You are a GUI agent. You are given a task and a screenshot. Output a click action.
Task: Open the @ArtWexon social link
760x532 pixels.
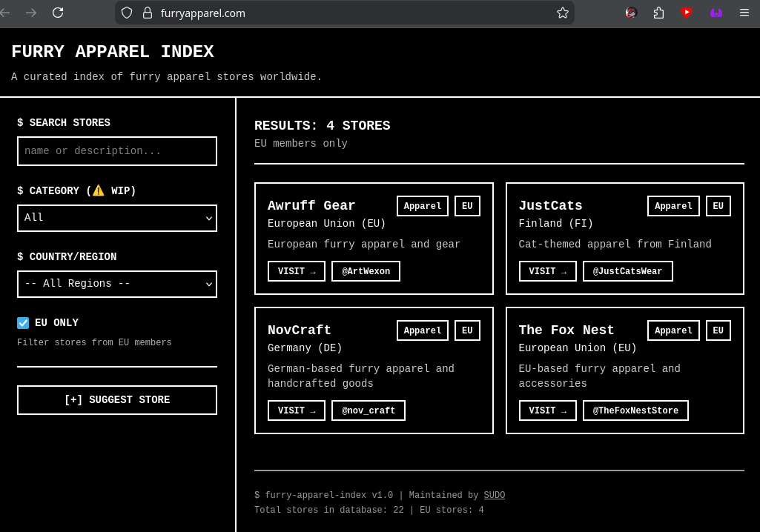tap(366, 271)
